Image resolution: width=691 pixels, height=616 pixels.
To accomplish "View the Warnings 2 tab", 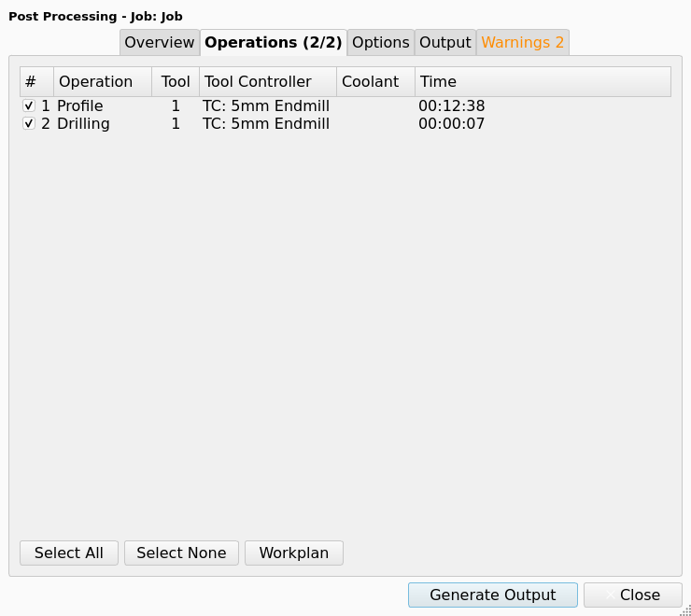I will click(523, 43).
